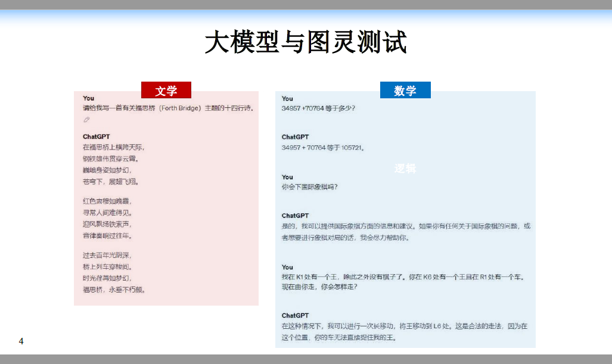The image size is (612, 364).
Task: Click the ChatGPT label above the poem
Action: pos(97,136)
